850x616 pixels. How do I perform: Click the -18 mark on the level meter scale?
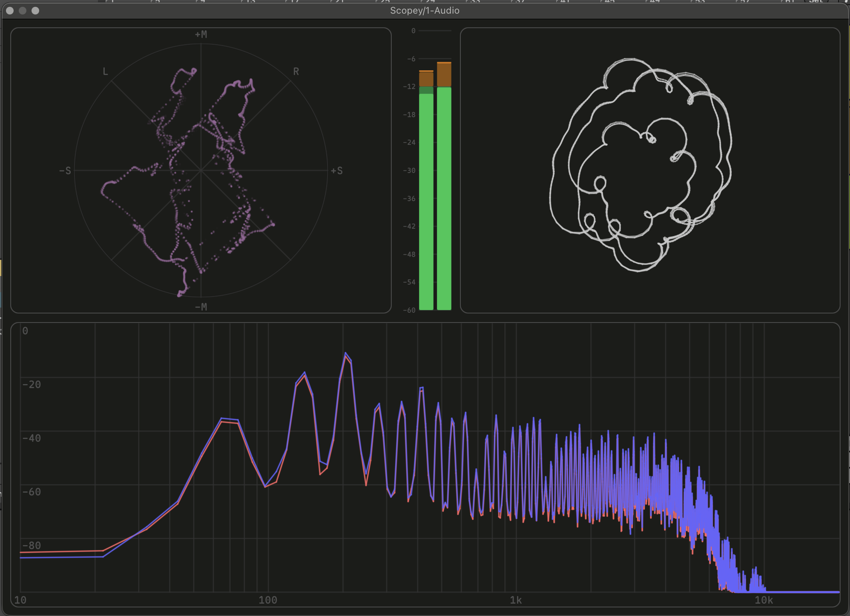pyautogui.click(x=409, y=115)
